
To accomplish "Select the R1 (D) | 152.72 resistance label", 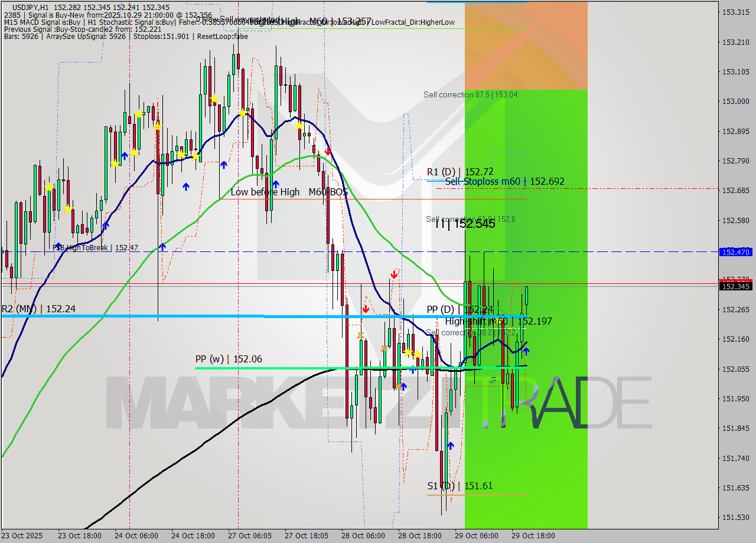I will click(x=461, y=172).
